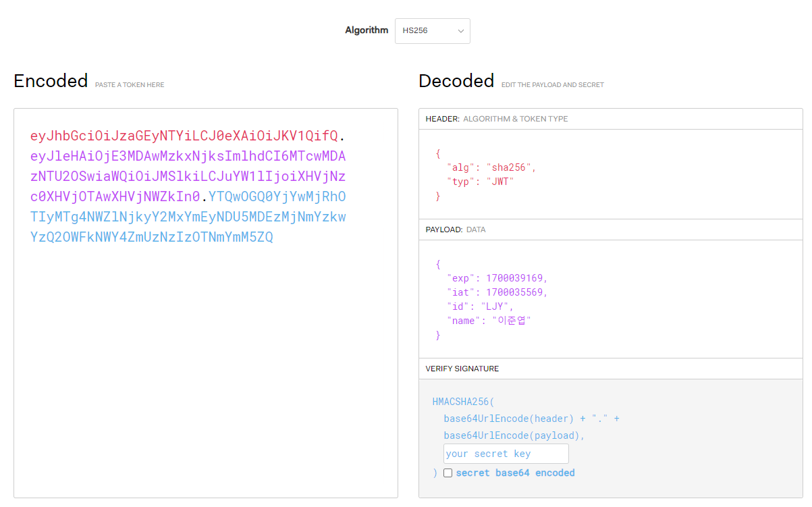Open the Algorithm HS256 dropdown
This screenshot has height=507, width=812.
pyautogui.click(x=432, y=31)
